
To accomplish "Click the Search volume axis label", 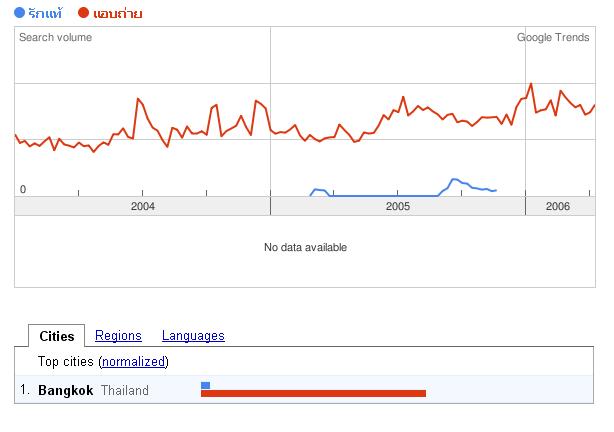I will [56, 37].
